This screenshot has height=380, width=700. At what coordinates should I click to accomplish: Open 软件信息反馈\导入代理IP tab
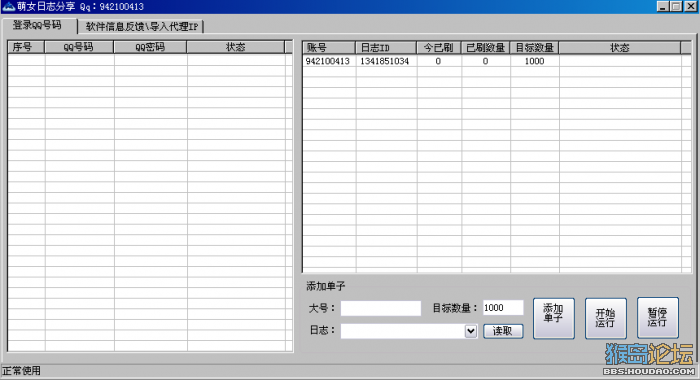point(141,27)
